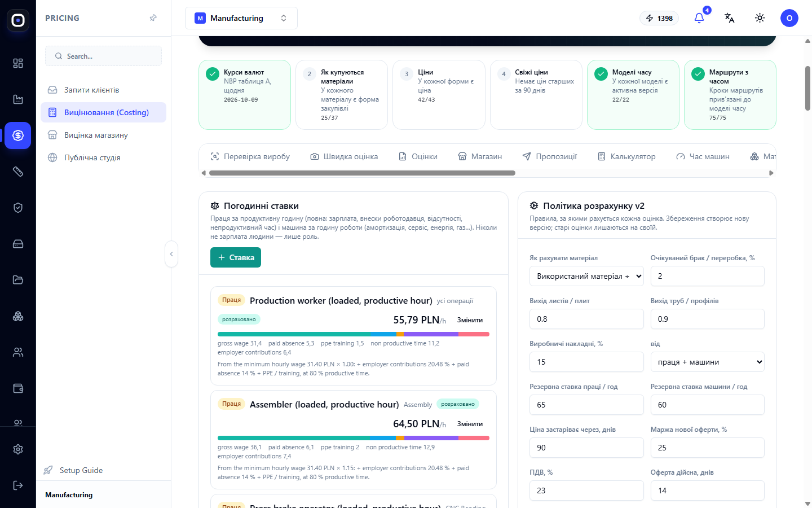Click the left arrow of the tab scrollbar
812x508 pixels.
pyautogui.click(x=204, y=173)
